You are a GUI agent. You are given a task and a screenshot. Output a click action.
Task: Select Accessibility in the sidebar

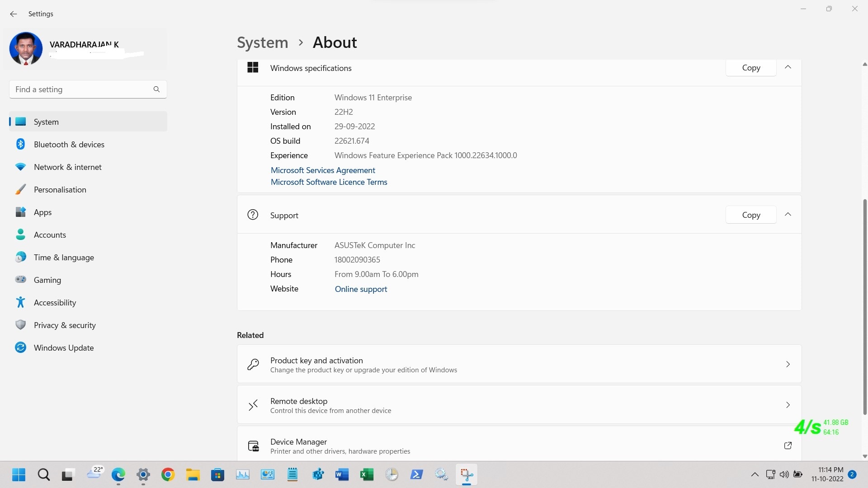click(x=55, y=302)
